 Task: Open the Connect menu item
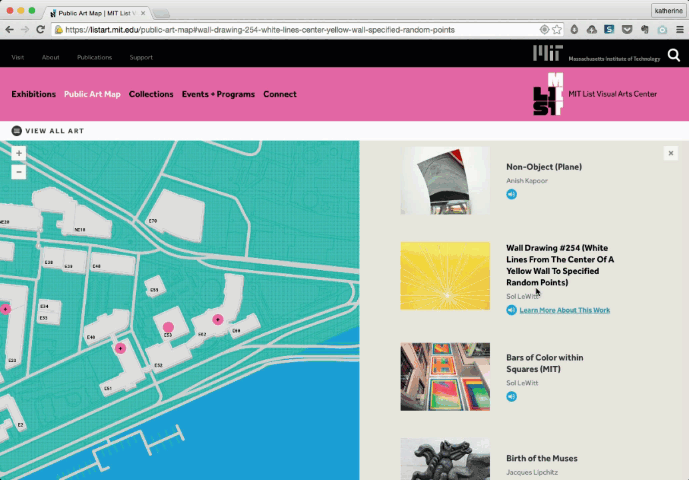[280, 94]
